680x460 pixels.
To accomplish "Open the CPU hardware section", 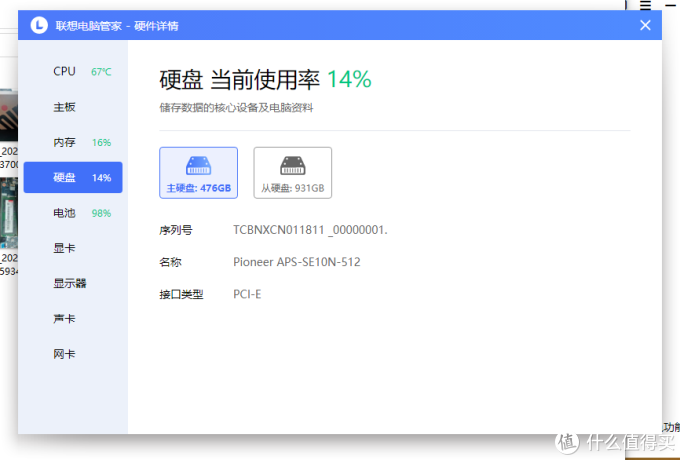I will coord(73,72).
